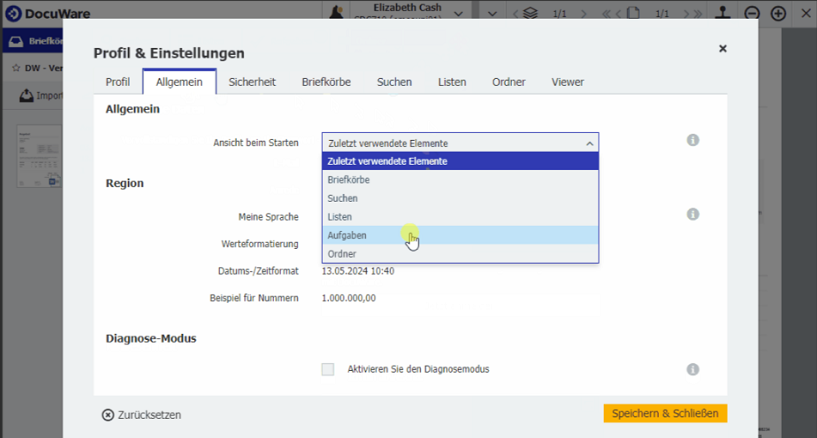Click the star icon beside DW basket
Image resolution: width=817 pixels, height=438 pixels.
point(17,68)
